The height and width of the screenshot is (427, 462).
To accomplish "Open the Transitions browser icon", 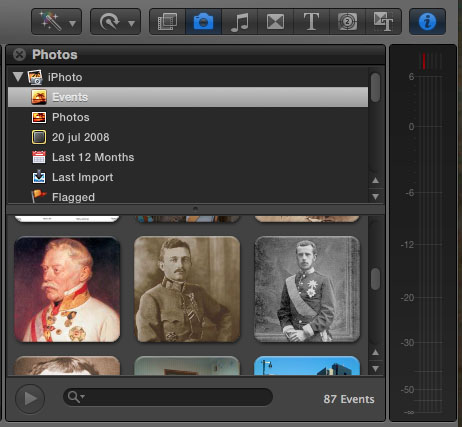I will (x=275, y=22).
